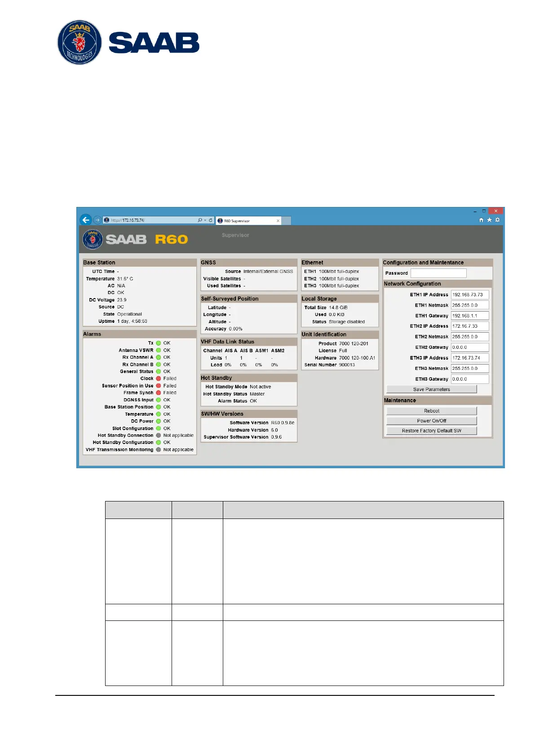Click the DC Power status indicator
This screenshot has height=756, width=535.
(159, 421)
